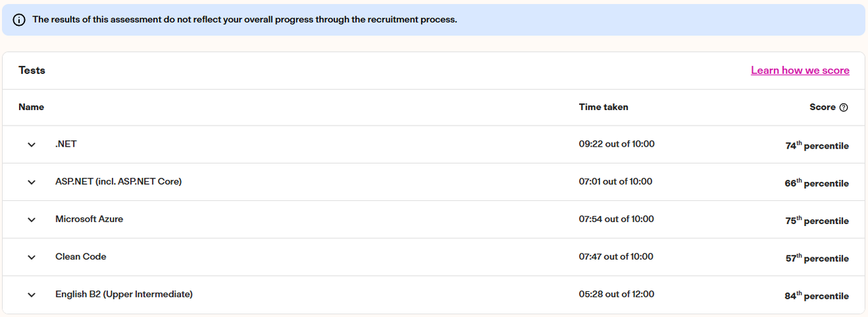868x317 pixels.
Task: Click the Tests section heading
Action: [32, 71]
